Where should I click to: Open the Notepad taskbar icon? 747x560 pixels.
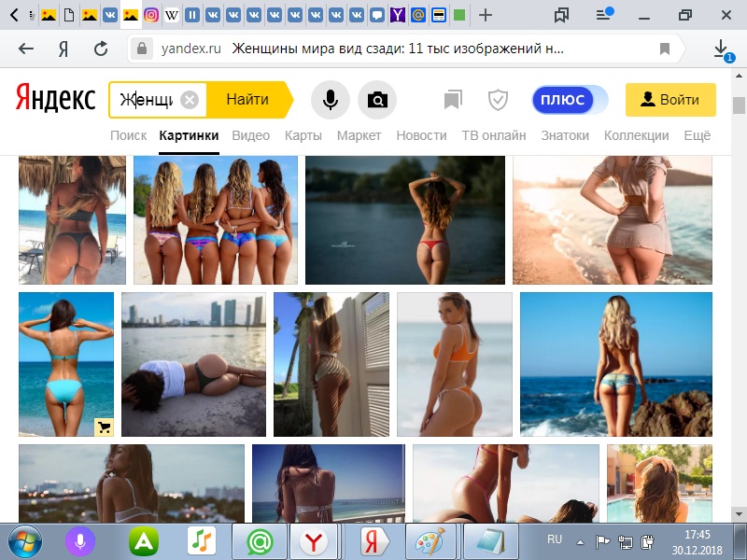click(491, 542)
